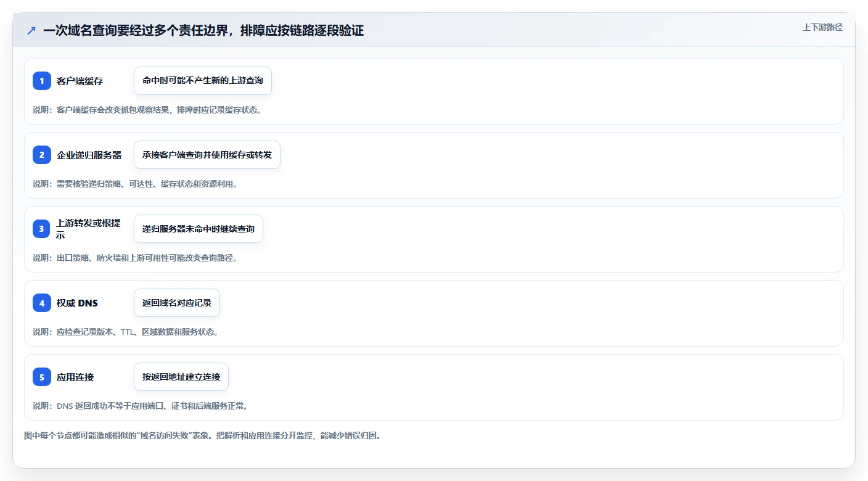Image resolution: width=868 pixels, height=481 pixels.
Task: Select the 客户端缓存 node label
Action: click(80, 81)
